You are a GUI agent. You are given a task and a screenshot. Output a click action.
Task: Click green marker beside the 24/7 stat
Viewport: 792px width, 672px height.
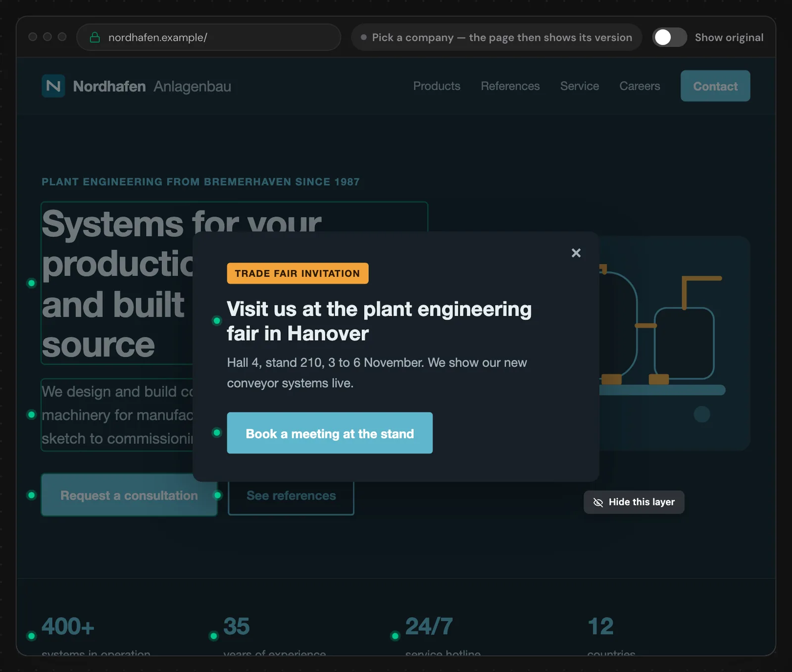click(x=395, y=636)
